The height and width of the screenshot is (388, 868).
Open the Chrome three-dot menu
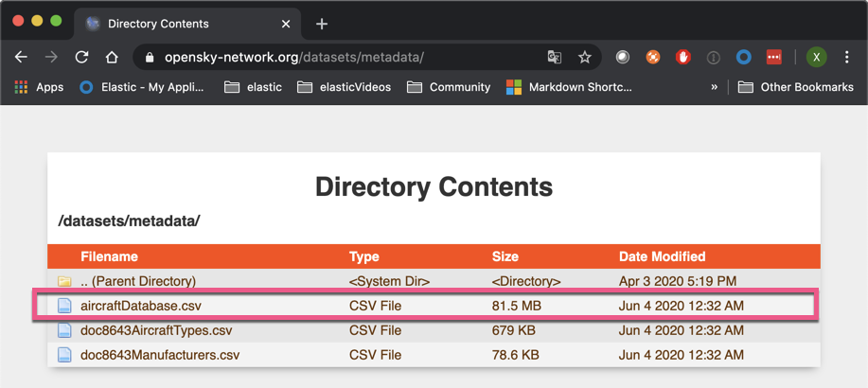[x=846, y=57]
